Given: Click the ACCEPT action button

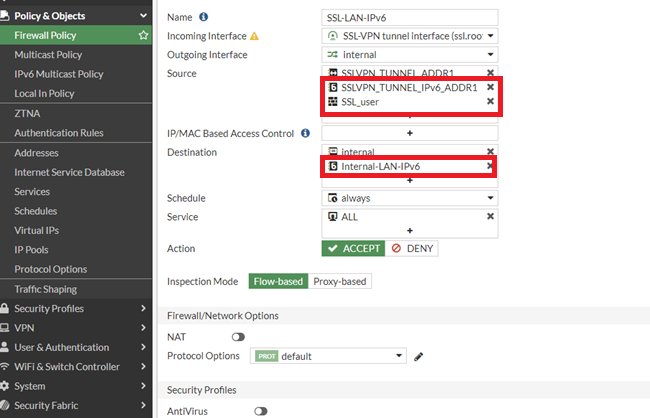Looking at the screenshot, I should pyautogui.click(x=352, y=248).
